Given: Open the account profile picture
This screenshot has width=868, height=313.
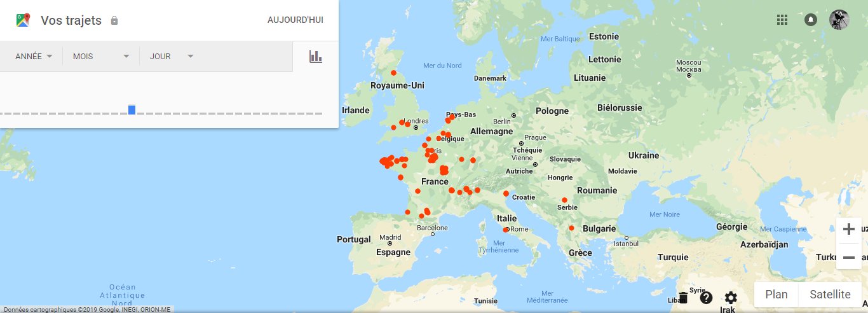Looking at the screenshot, I should click(839, 20).
